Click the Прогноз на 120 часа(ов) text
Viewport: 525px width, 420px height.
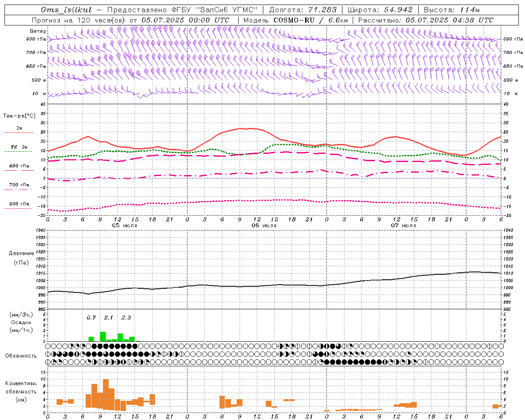[x=79, y=20]
